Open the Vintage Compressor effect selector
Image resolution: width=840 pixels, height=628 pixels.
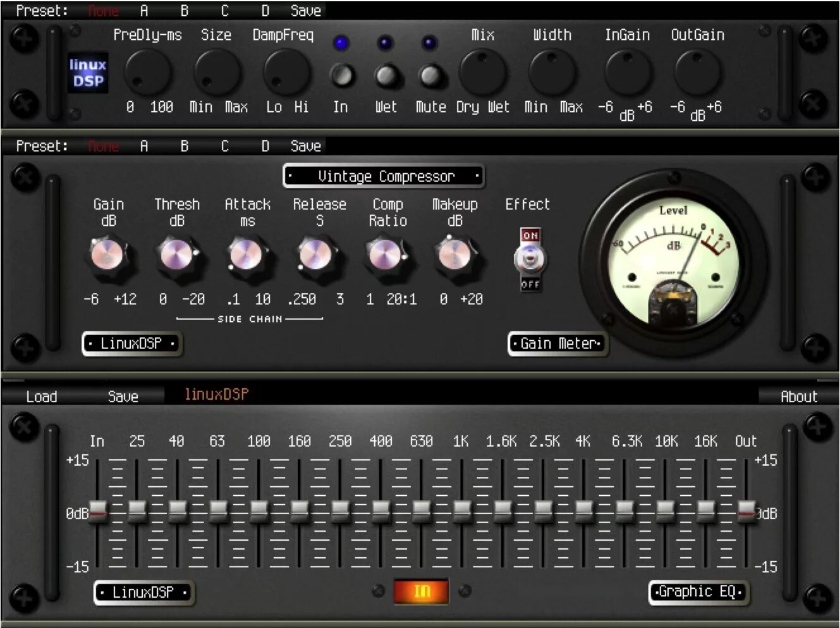tap(384, 176)
